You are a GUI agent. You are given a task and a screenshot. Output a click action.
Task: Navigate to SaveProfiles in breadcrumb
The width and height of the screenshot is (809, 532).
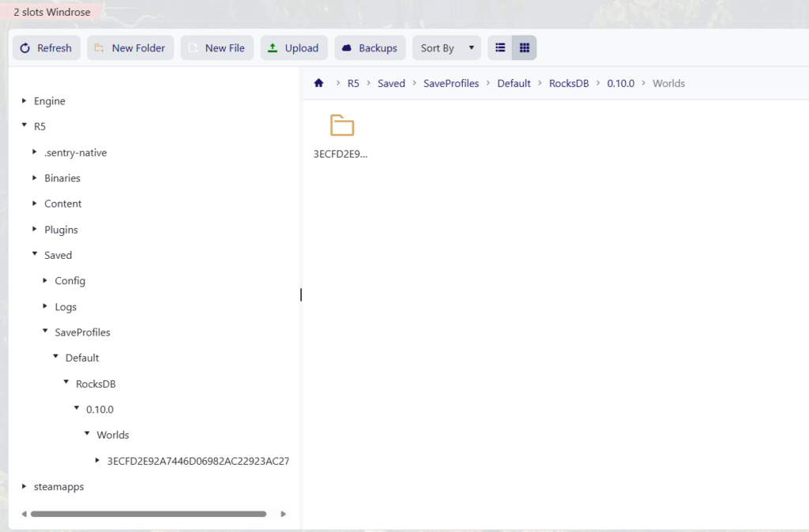click(x=451, y=83)
